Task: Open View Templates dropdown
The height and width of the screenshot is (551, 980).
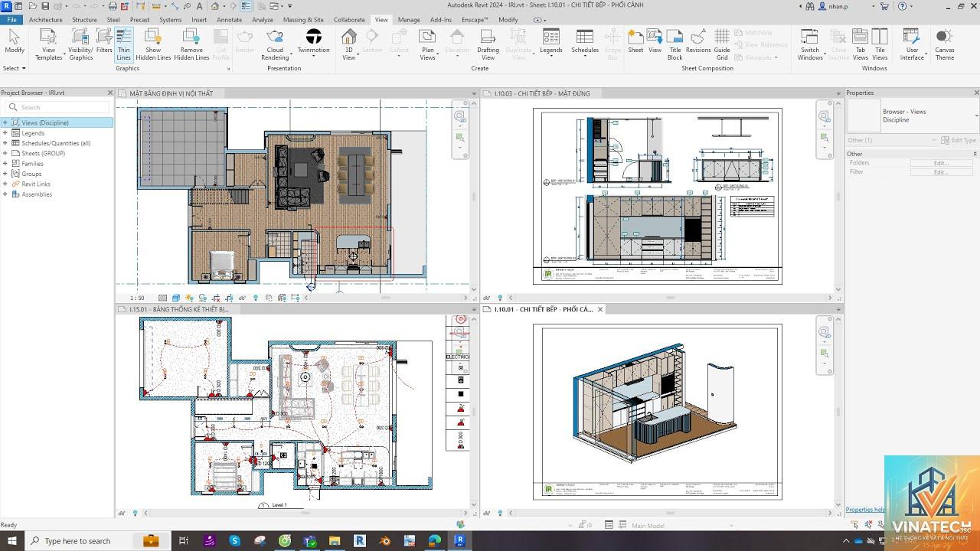Action: point(49,45)
